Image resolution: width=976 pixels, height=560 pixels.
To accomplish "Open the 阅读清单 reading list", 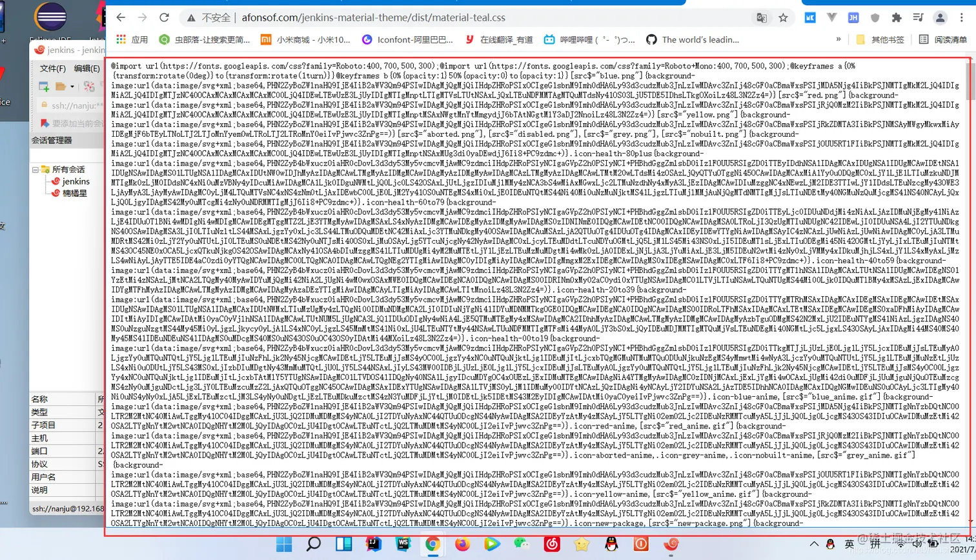I will pyautogui.click(x=943, y=39).
